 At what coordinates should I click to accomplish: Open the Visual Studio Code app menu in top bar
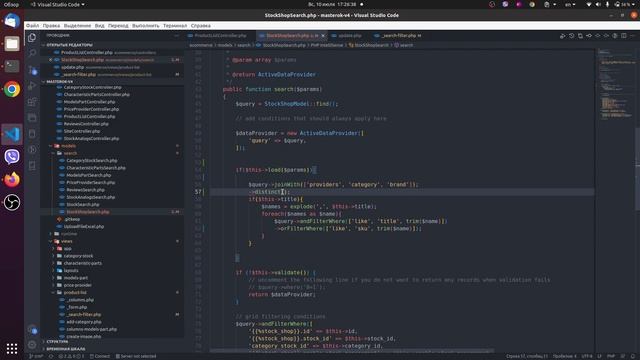[x=58, y=4]
